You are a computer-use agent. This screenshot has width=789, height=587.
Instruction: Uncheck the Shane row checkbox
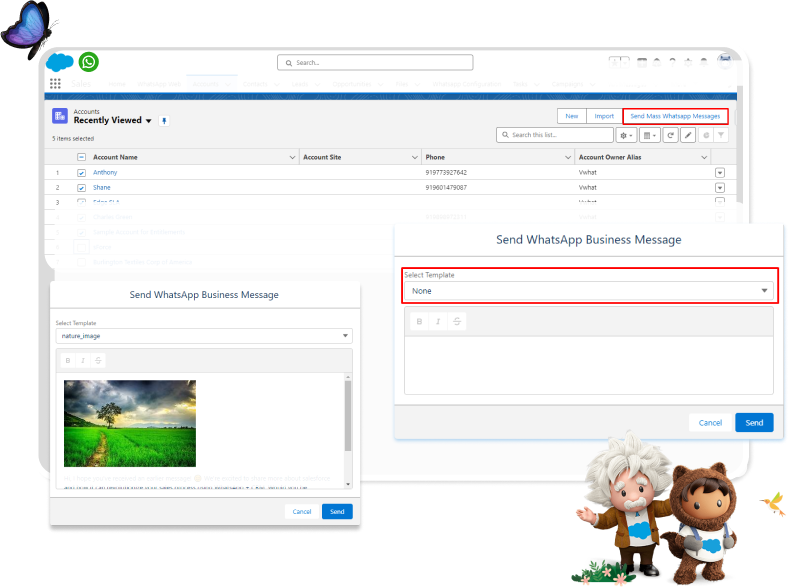(x=82, y=188)
